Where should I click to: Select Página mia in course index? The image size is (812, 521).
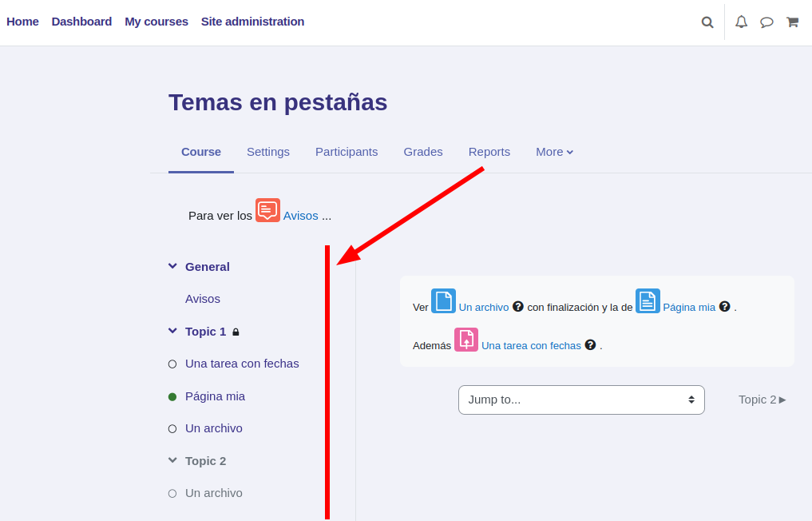tap(215, 396)
